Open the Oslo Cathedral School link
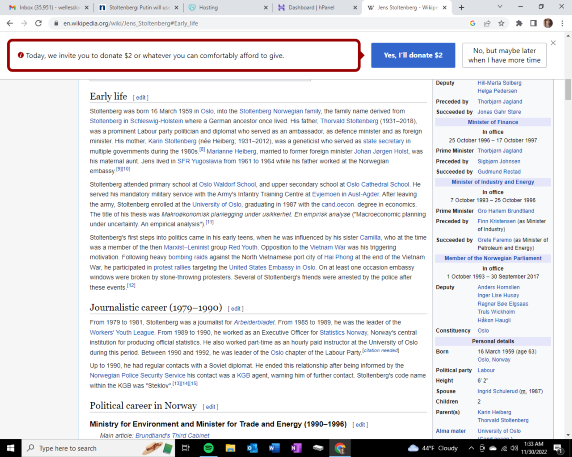 [x=378, y=185]
